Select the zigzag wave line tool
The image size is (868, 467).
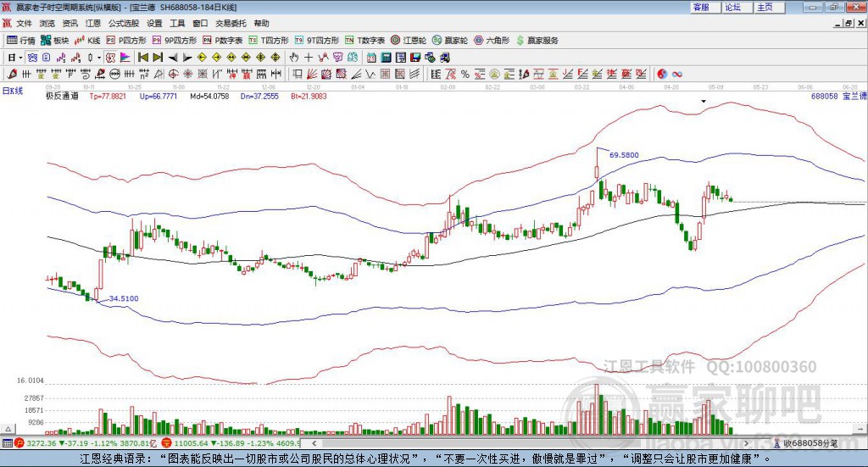click(x=370, y=74)
